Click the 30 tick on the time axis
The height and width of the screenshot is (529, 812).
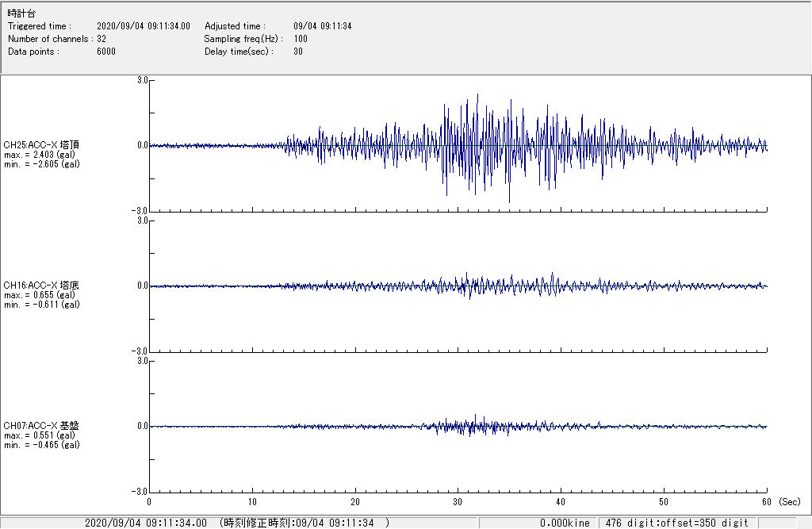click(458, 502)
